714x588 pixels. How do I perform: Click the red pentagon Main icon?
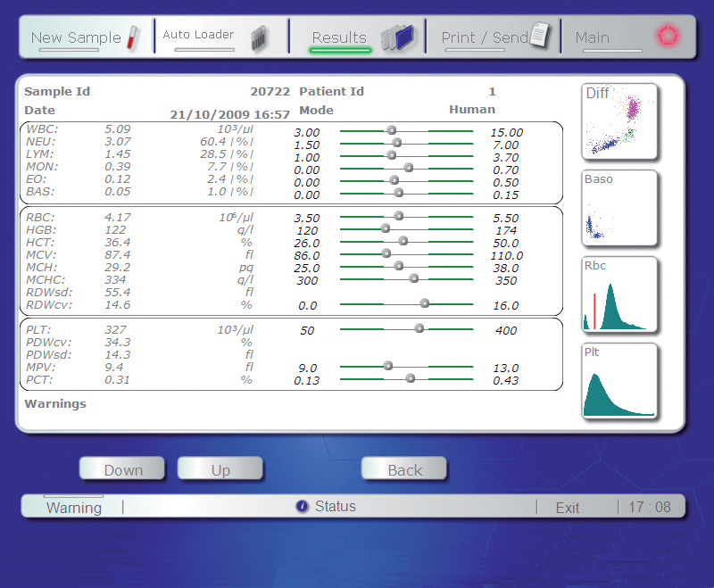pos(667,37)
